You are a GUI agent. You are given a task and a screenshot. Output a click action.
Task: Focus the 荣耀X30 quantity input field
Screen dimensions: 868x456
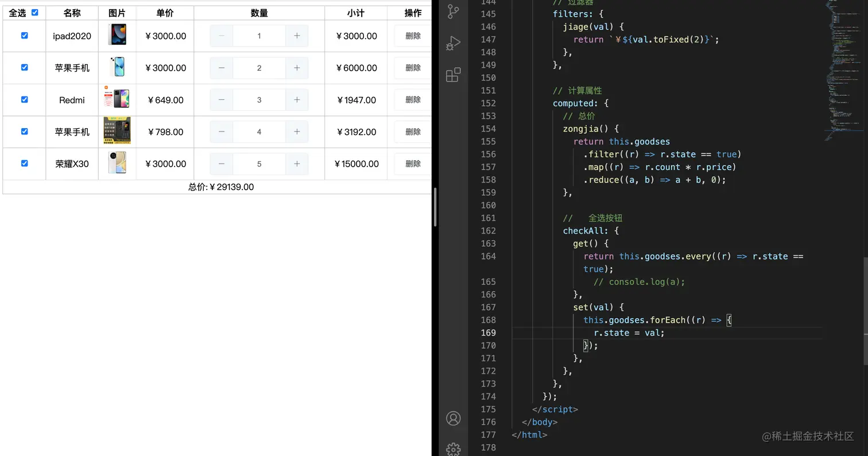click(x=259, y=164)
